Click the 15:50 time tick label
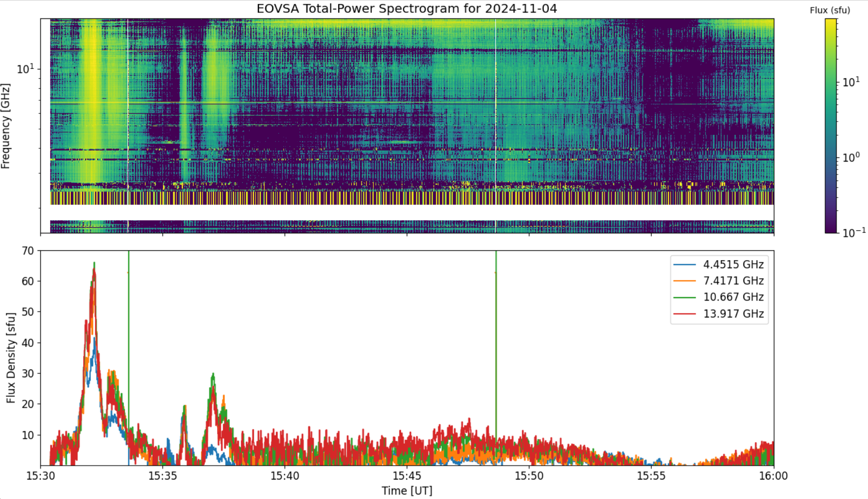 coord(529,476)
